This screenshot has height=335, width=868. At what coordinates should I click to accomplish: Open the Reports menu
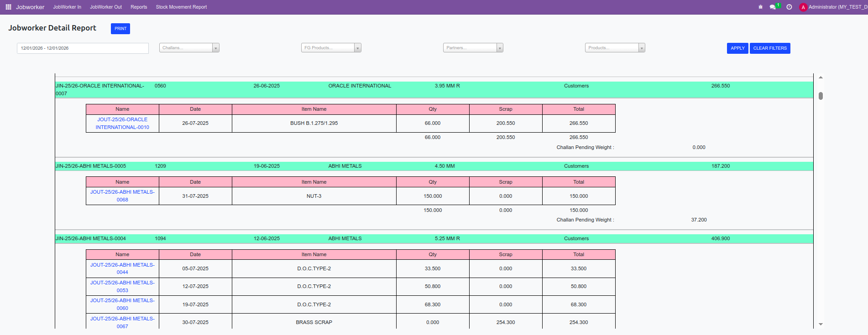click(x=139, y=7)
